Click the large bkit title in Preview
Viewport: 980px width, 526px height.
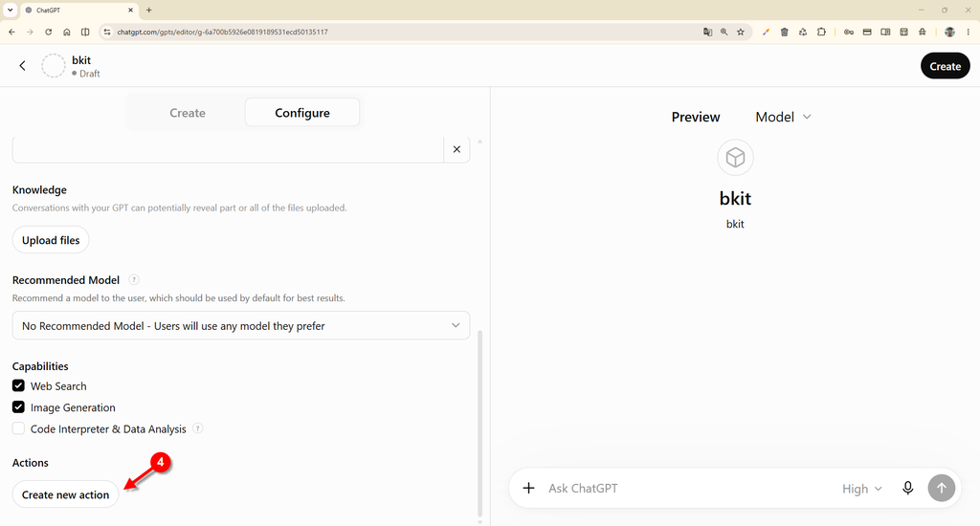735,199
